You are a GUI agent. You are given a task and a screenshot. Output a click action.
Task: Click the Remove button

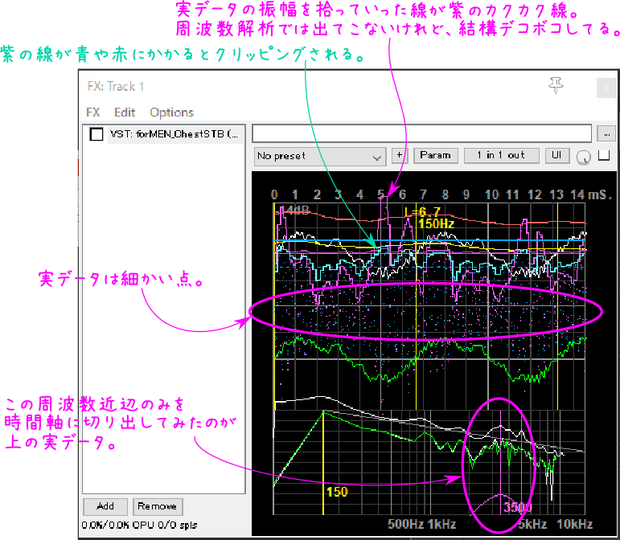point(157,506)
